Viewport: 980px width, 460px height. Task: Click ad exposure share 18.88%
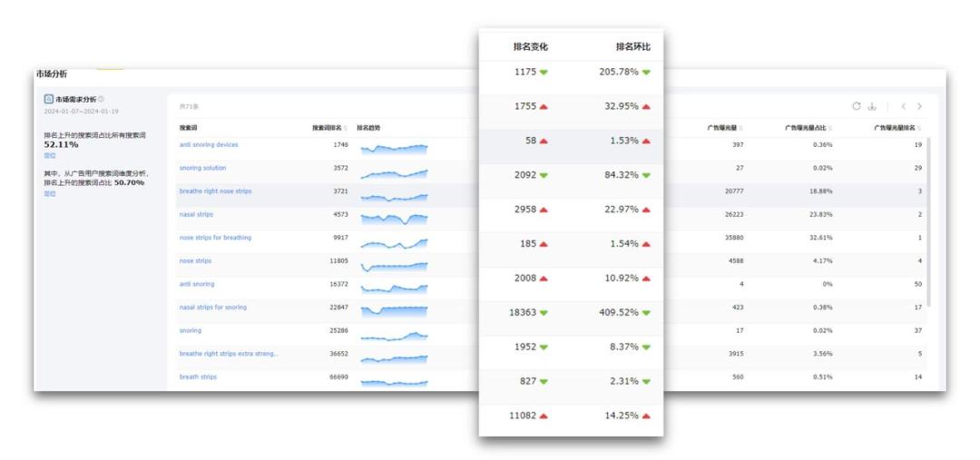click(820, 191)
